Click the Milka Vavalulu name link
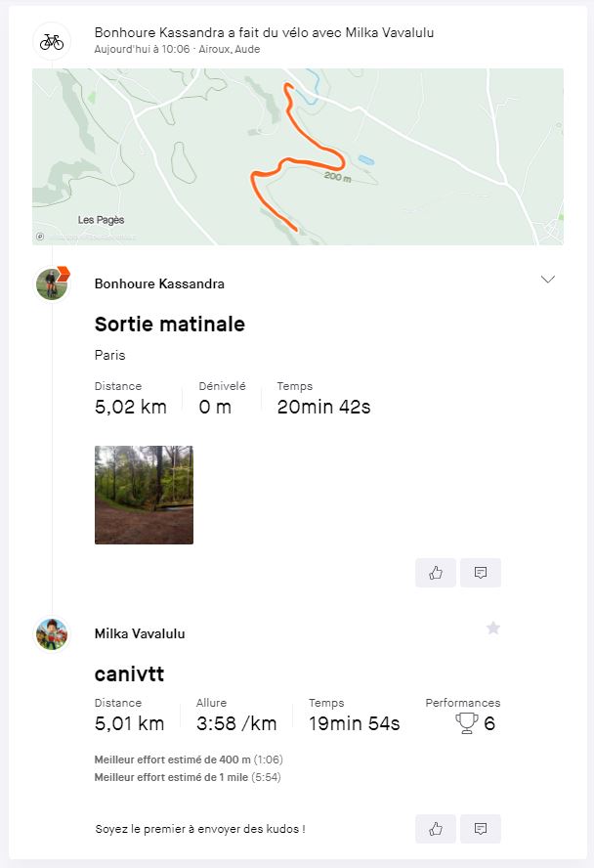Image resolution: width=594 pixels, height=868 pixels. [140, 633]
